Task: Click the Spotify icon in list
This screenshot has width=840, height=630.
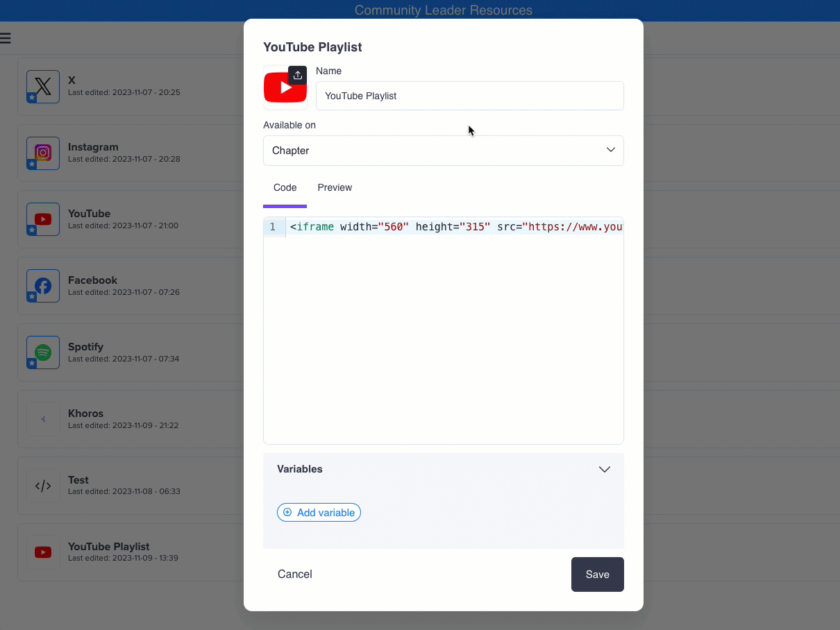Action: coord(43,352)
